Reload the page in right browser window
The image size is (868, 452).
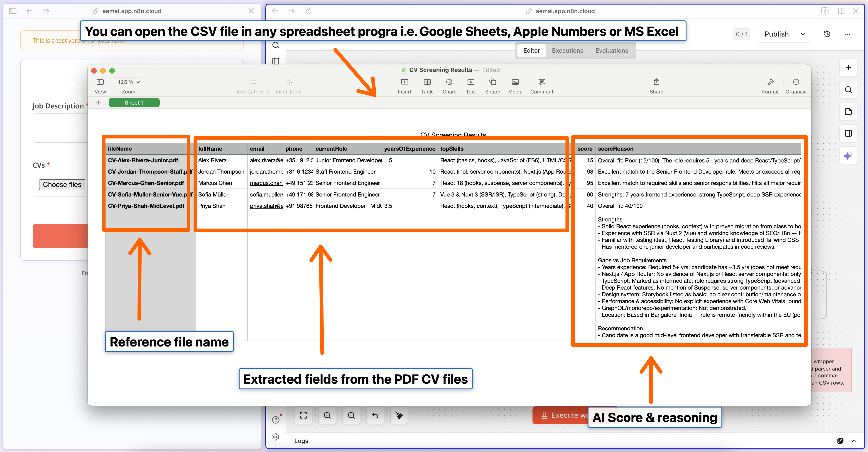(308, 11)
